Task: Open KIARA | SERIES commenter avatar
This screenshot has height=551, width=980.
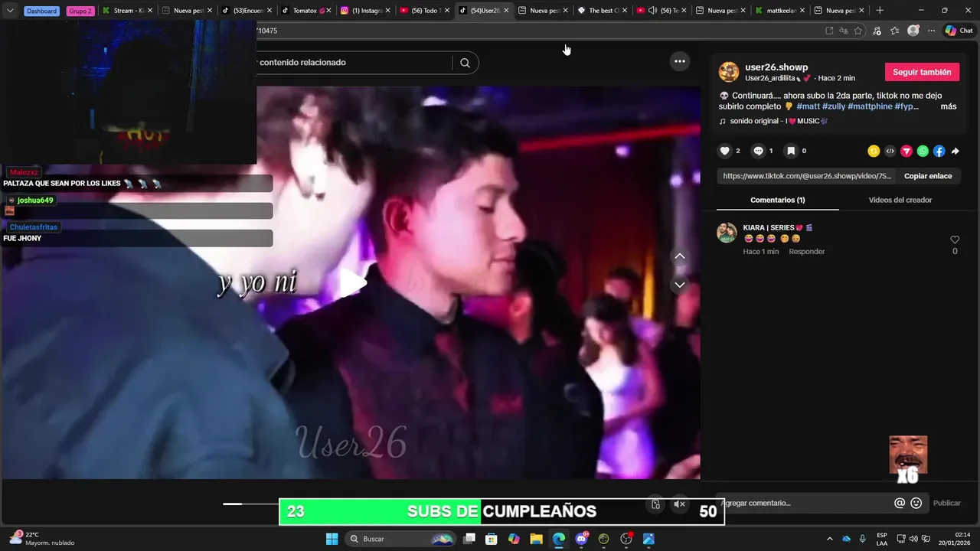Action: tap(727, 233)
